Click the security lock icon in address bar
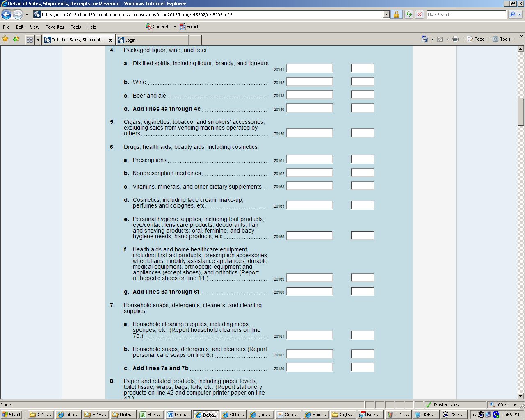The height and width of the screenshot is (420, 525). (396, 15)
